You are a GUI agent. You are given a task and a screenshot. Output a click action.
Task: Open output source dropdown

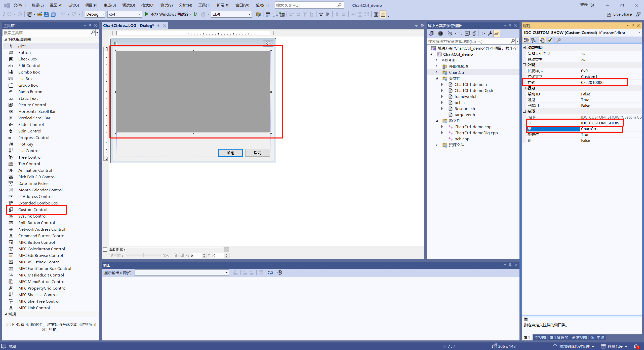(226, 272)
